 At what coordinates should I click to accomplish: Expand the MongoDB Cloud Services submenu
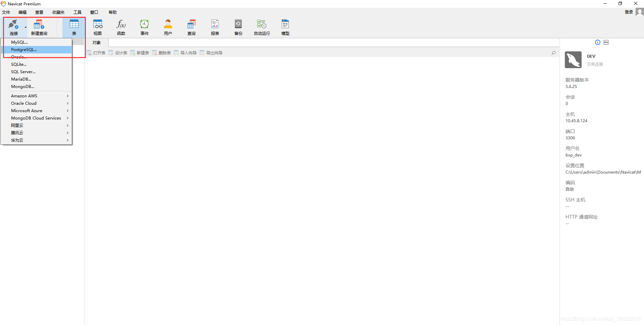point(36,118)
